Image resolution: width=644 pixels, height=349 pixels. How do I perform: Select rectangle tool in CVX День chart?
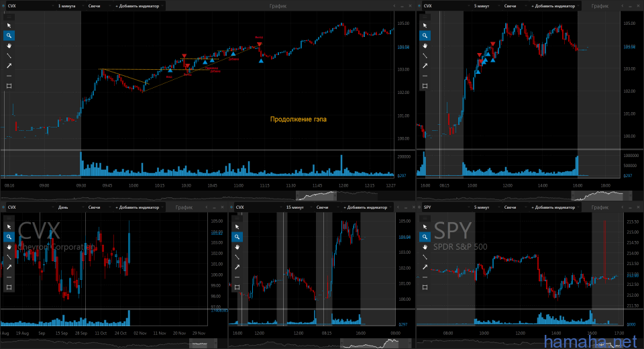point(9,287)
